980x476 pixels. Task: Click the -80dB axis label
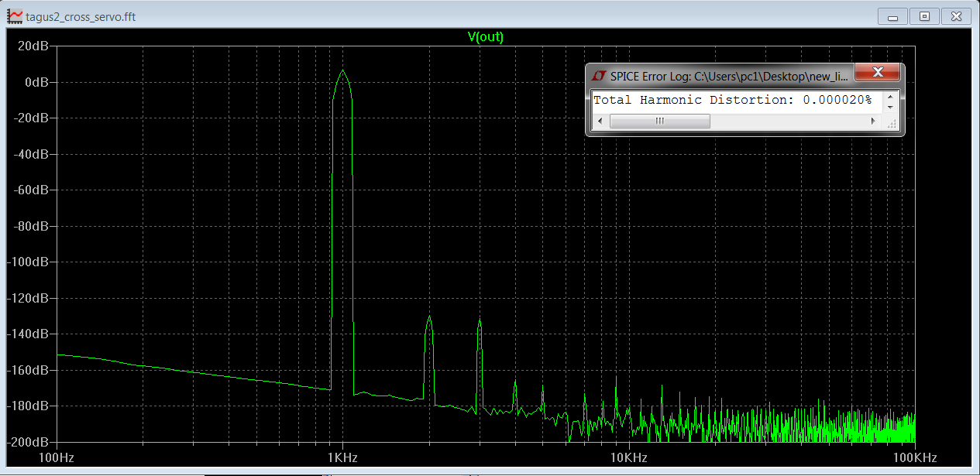pyautogui.click(x=32, y=226)
